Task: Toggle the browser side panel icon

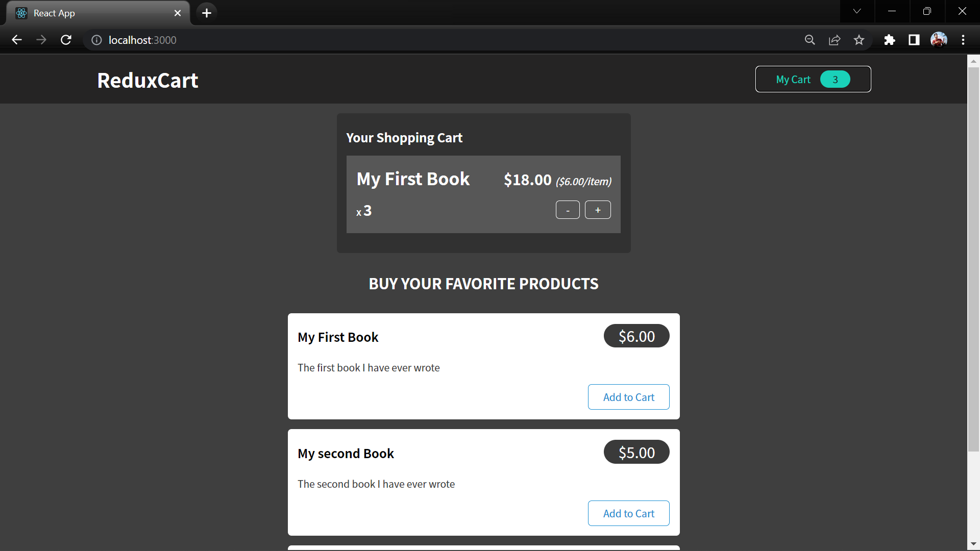Action: pyautogui.click(x=914, y=40)
